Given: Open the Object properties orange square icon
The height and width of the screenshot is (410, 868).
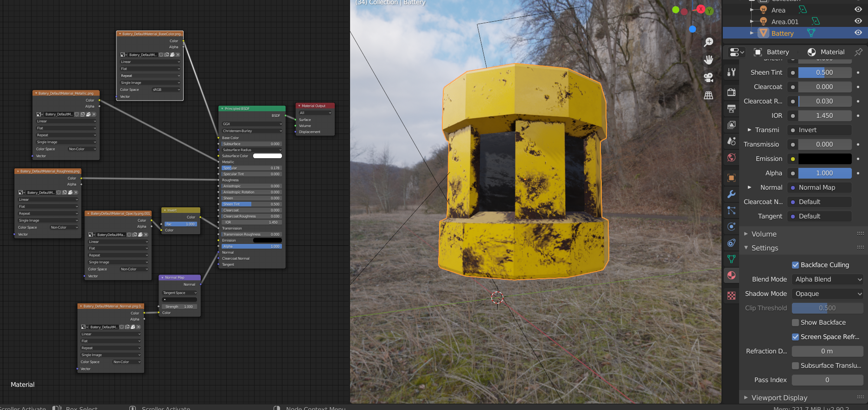Looking at the screenshot, I should 731,178.
